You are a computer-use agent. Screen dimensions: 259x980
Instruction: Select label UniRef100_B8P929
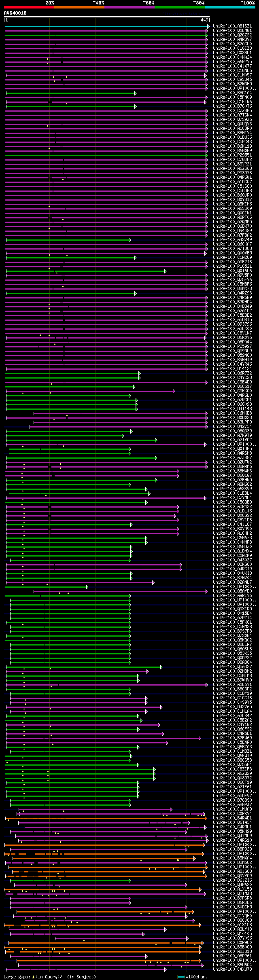232,849
